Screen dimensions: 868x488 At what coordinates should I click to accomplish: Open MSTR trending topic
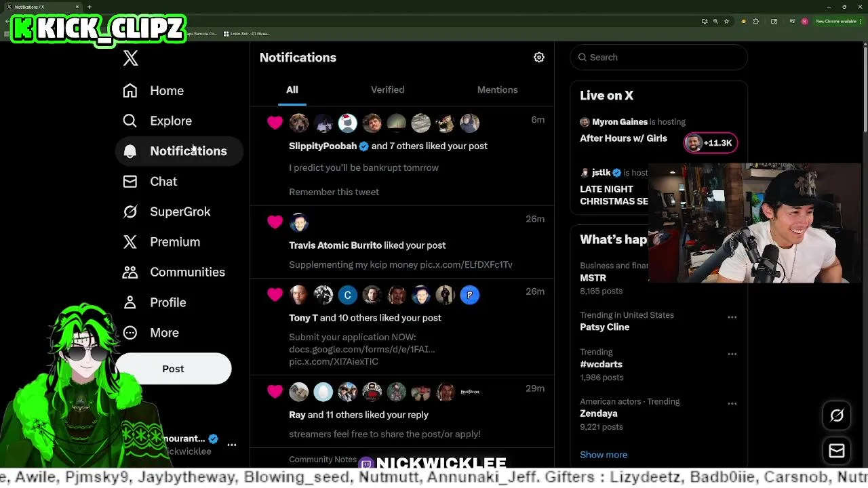point(593,278)
